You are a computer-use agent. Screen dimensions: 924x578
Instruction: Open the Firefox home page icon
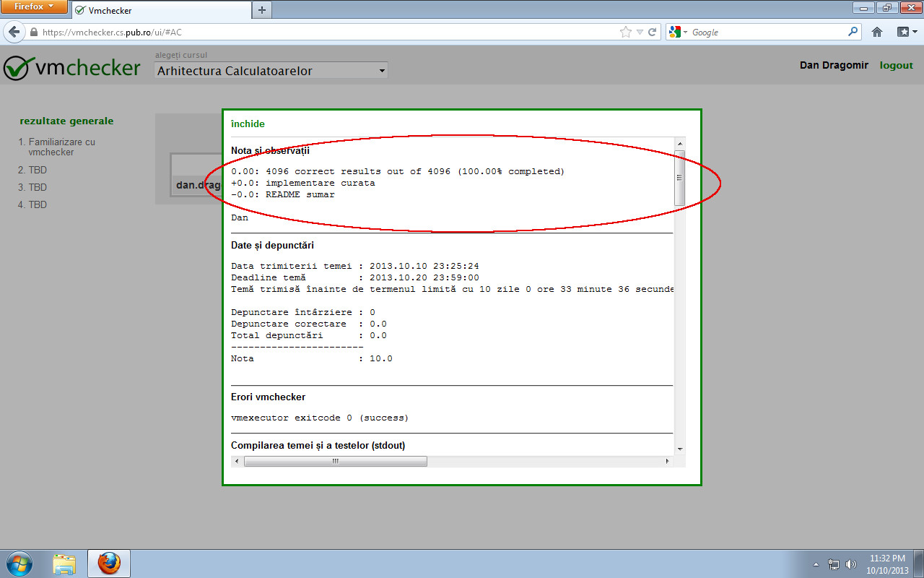[876, 32]
